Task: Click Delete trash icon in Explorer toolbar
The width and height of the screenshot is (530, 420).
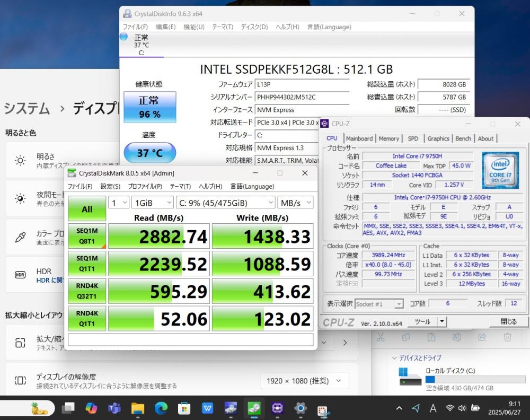Action: point(507,337)
